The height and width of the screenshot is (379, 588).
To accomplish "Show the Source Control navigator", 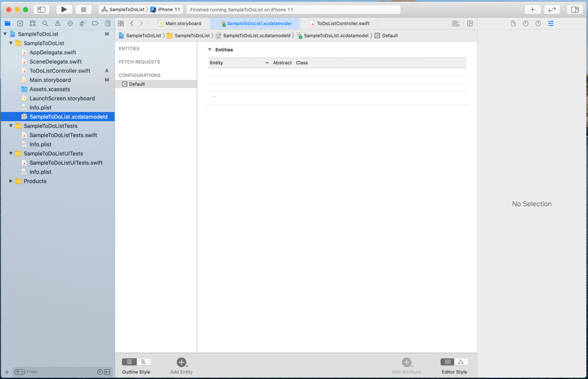I will (20, 24).
